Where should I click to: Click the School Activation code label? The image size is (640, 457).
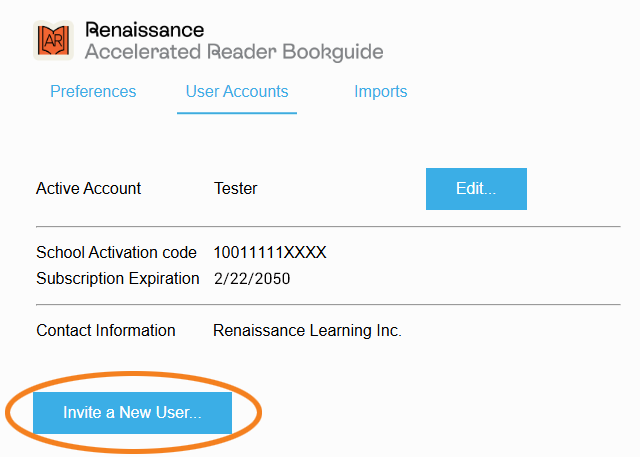click(116, 252)
